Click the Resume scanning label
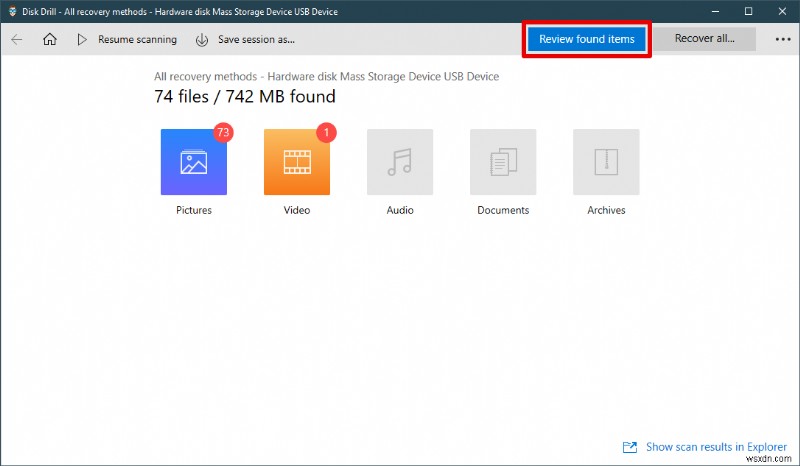Image resolution: width=800 pixels, height=466 pixels. pos(137,40)
